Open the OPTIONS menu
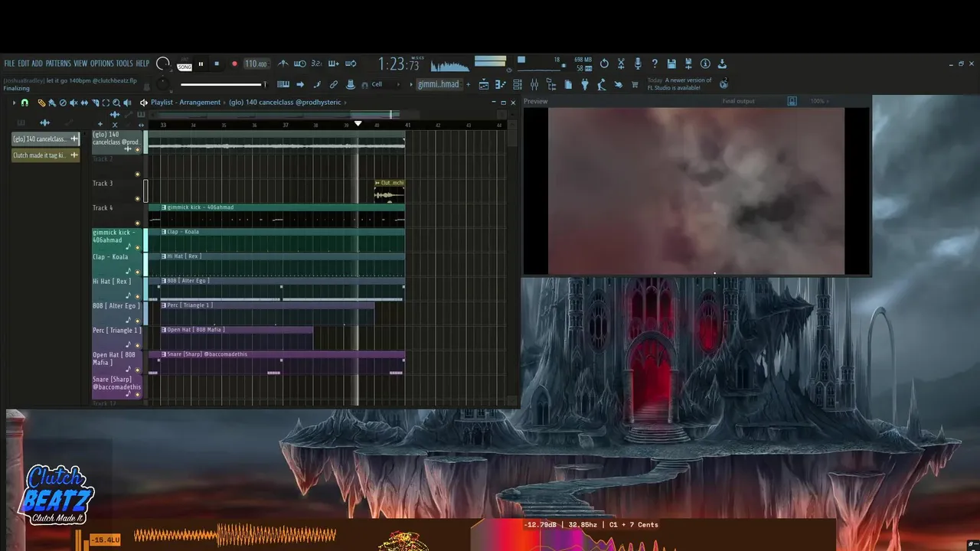 coord(102,64)
